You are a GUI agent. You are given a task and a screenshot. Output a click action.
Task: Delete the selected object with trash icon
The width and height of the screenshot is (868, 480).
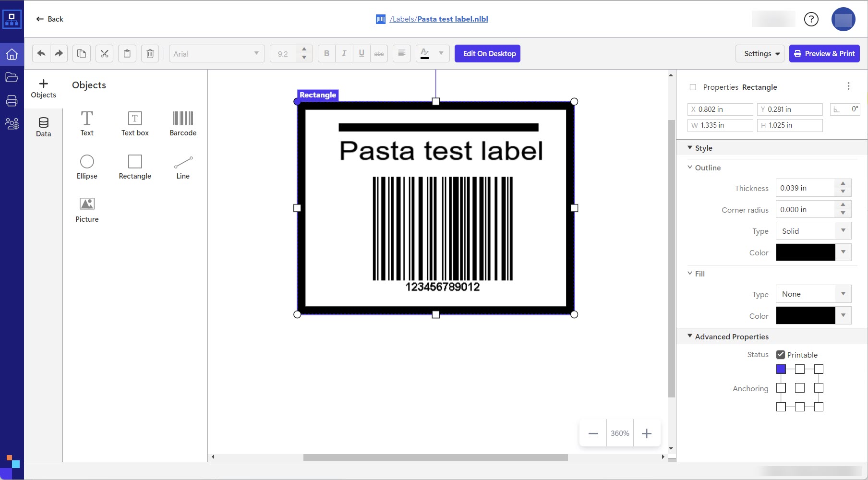click(150, 54)
